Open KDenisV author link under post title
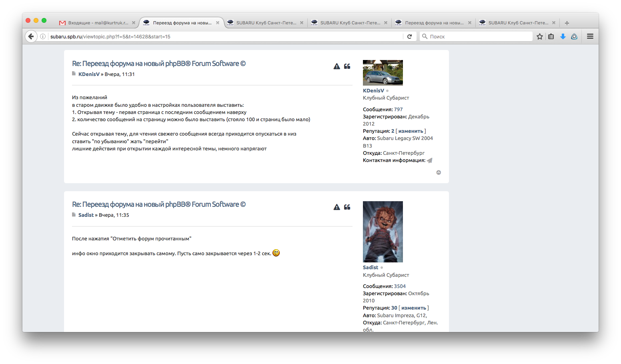This screenshot has height=364, width=621. point(89,74)
